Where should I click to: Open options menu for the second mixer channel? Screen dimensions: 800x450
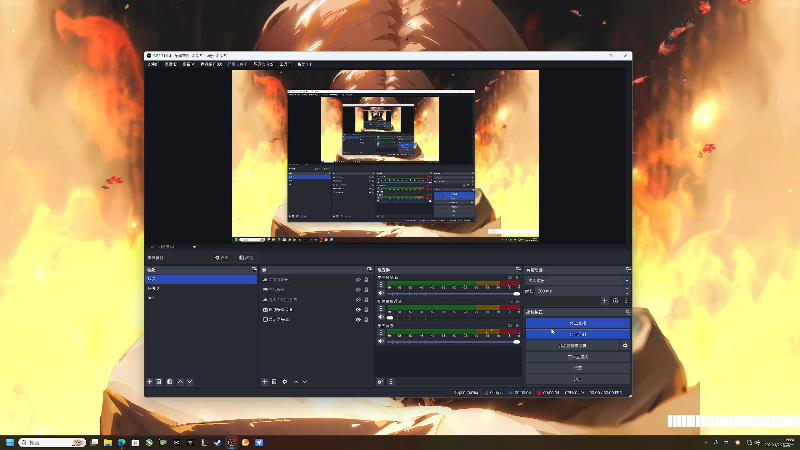(x=381, y=309)
